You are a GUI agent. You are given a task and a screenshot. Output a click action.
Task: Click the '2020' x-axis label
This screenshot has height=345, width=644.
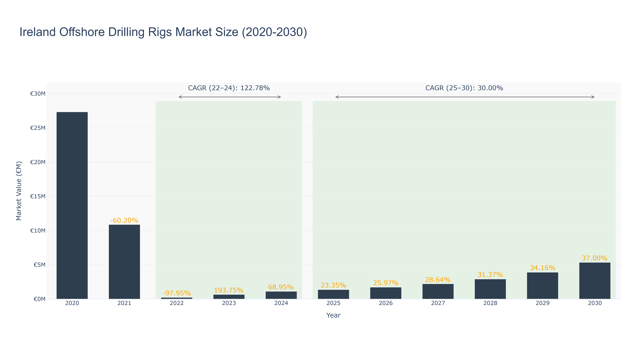click(72, 303)
